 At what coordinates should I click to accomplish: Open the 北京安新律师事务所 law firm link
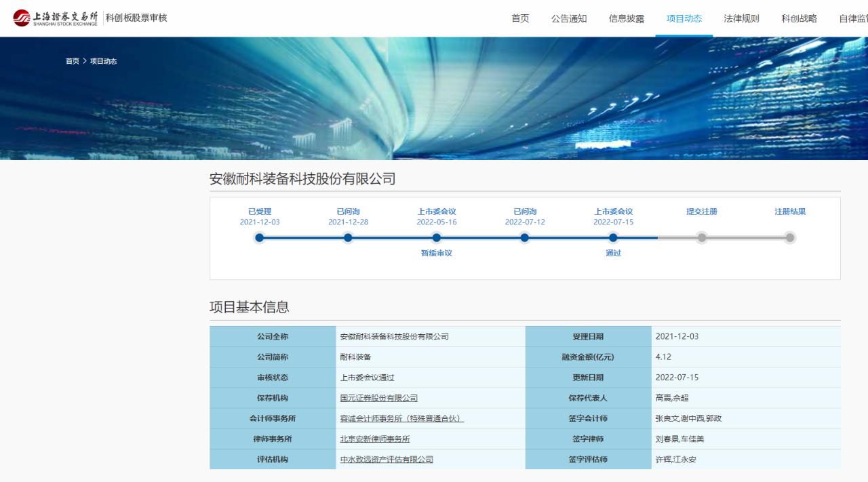pyautogui.click(x=375, y=439)
